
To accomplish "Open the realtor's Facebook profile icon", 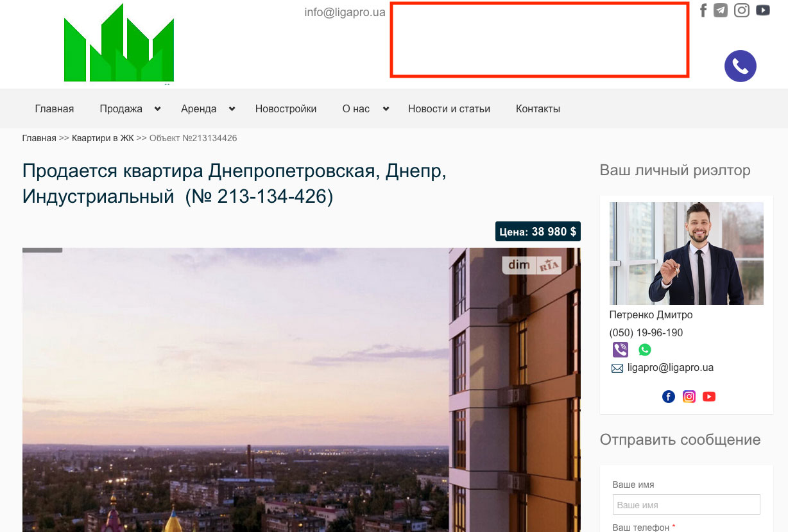I will [669, 397].
